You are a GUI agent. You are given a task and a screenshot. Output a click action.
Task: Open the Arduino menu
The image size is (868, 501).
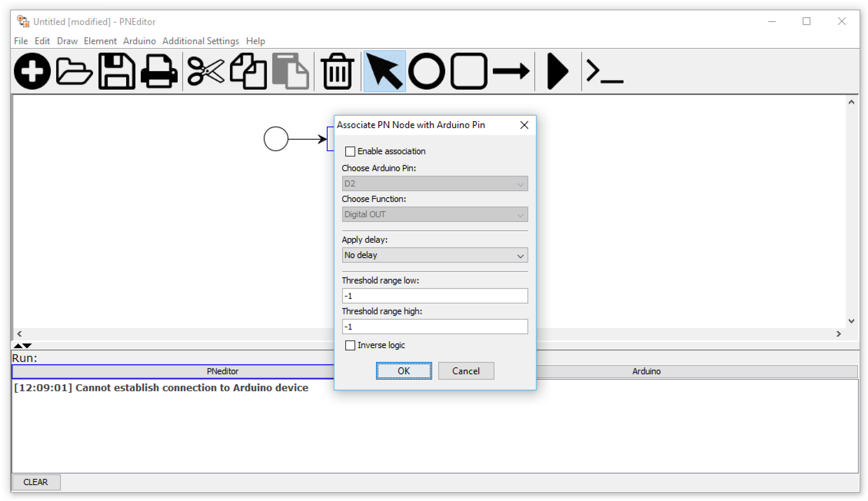click(139, 41)
